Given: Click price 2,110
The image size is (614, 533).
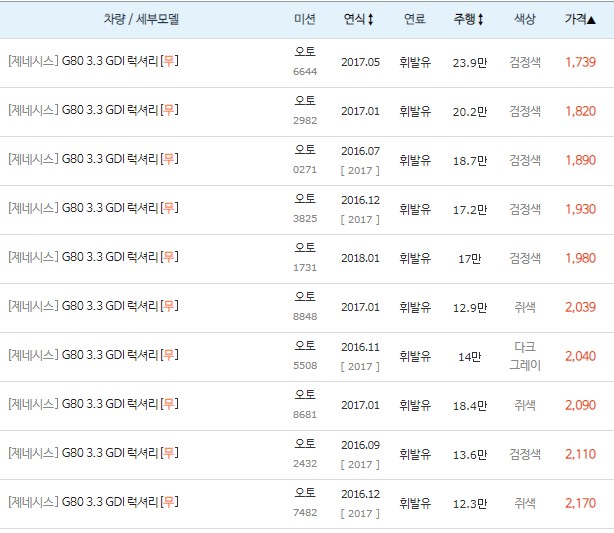Looking at the screenshot, I should pos(580,454).
